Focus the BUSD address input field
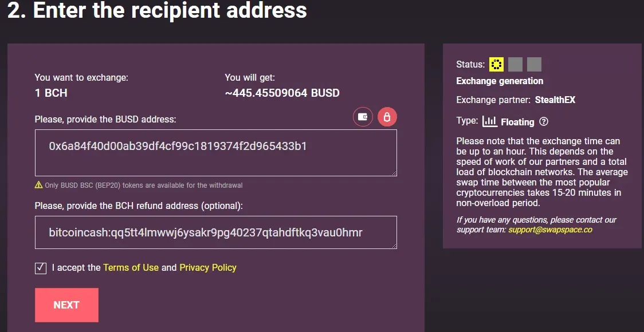This screenshot has width=644, height=332. coord(215,153)
